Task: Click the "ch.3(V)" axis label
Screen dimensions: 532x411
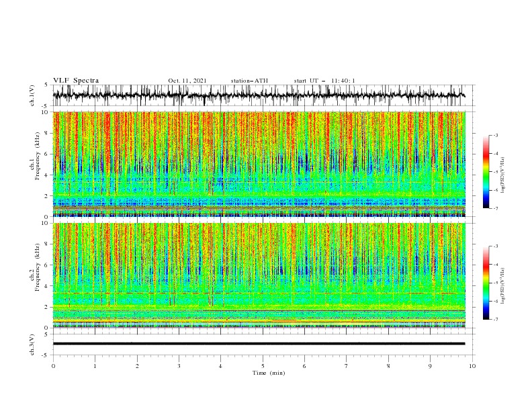Action: click(32, 345)
